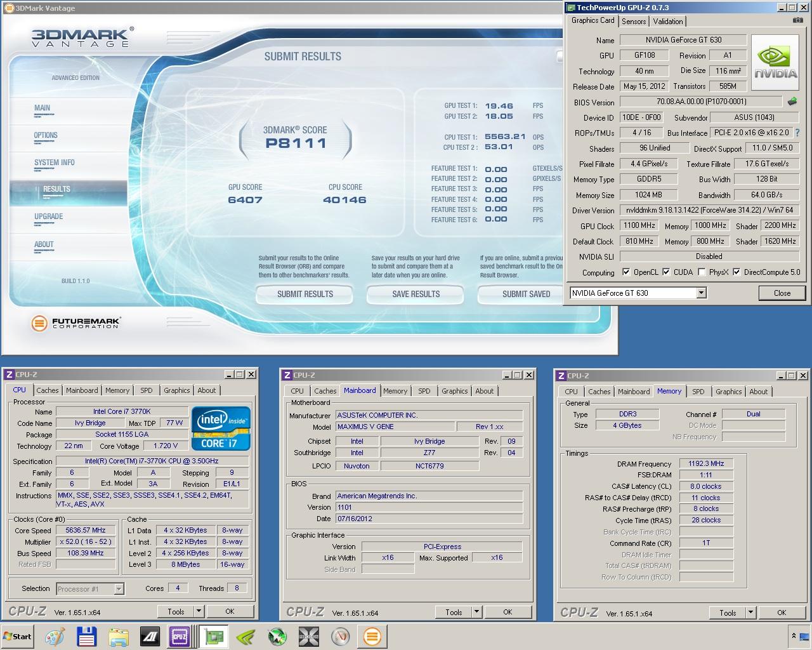Expand the hidden system tray icons arrow
The image size is (812, 650).
pyautogui.click(x=793, y=635)
